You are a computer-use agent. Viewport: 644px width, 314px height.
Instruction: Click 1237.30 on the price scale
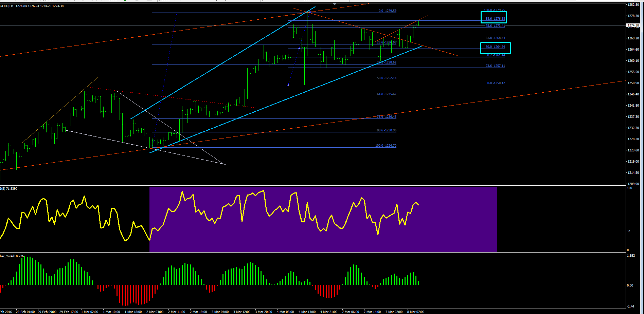(x=633, y=117)
